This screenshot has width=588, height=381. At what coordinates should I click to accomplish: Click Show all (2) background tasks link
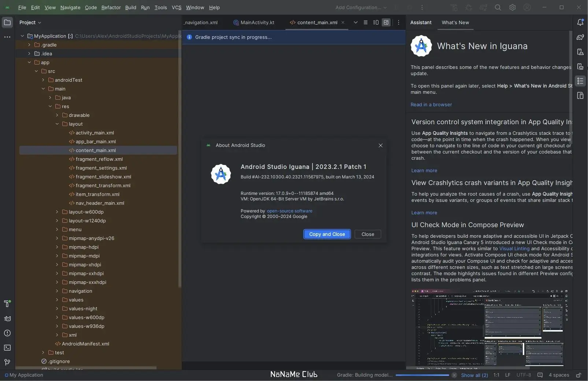474,375
